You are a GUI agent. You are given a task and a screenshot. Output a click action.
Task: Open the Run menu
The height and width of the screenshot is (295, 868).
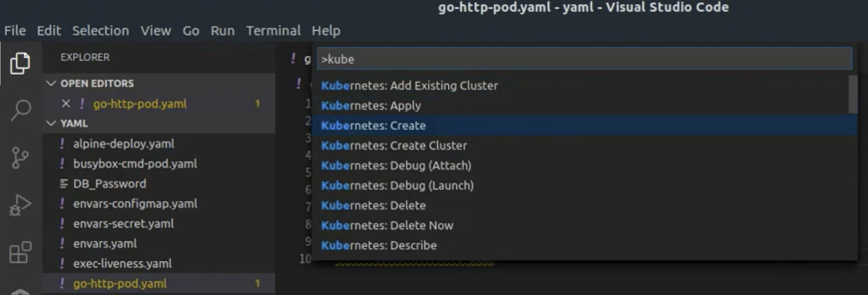coord(222,31)
